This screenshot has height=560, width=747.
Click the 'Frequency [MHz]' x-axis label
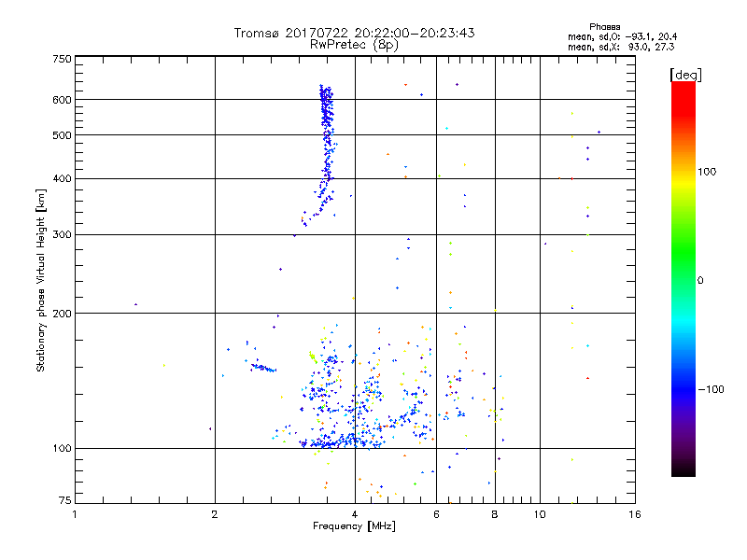click(x=354, y=526)
